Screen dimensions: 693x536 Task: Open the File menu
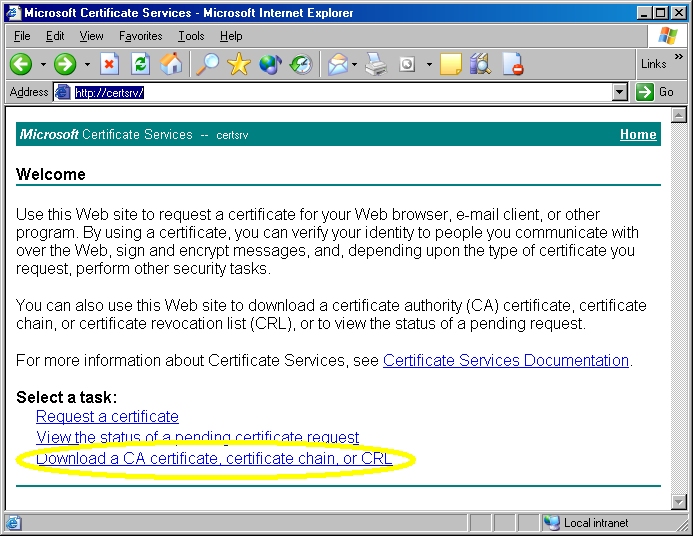coord(22,36)
